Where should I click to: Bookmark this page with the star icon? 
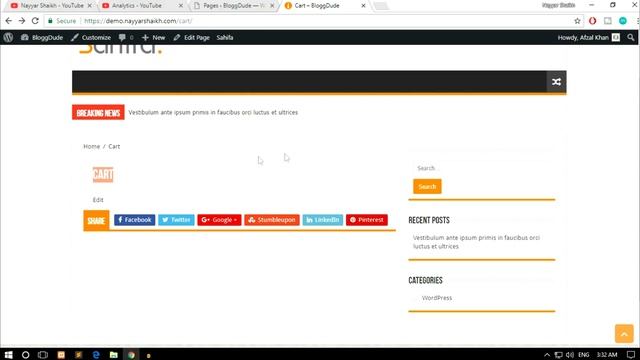(577, 21)
